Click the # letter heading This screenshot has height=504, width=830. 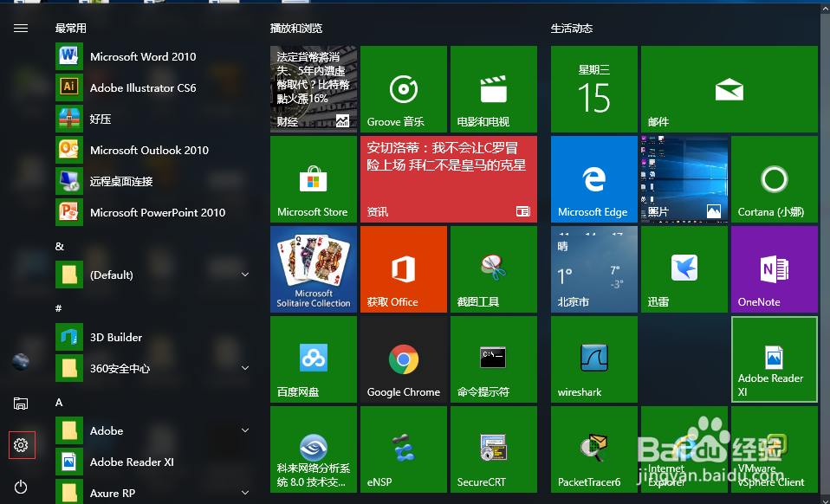[x=58, y=308]
